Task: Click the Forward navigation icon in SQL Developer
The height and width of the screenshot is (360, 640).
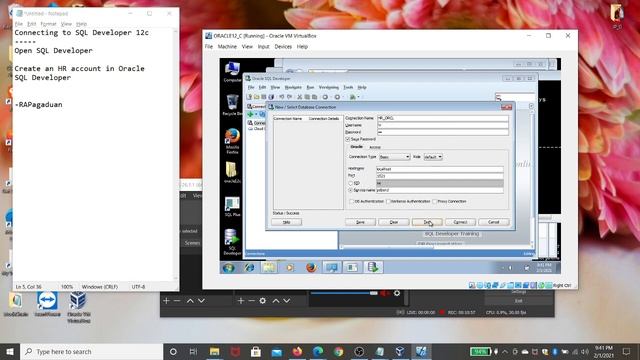Action: tap(337, 97)
